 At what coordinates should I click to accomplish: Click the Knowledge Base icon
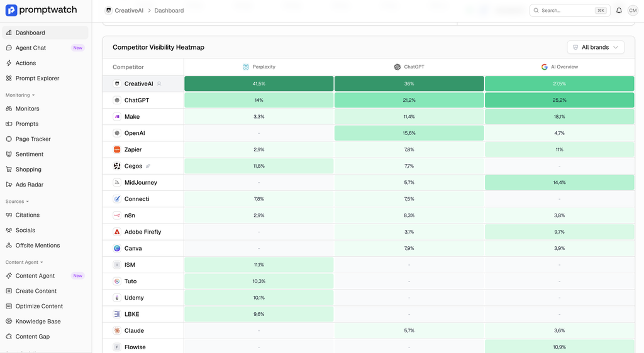[9, 322]
